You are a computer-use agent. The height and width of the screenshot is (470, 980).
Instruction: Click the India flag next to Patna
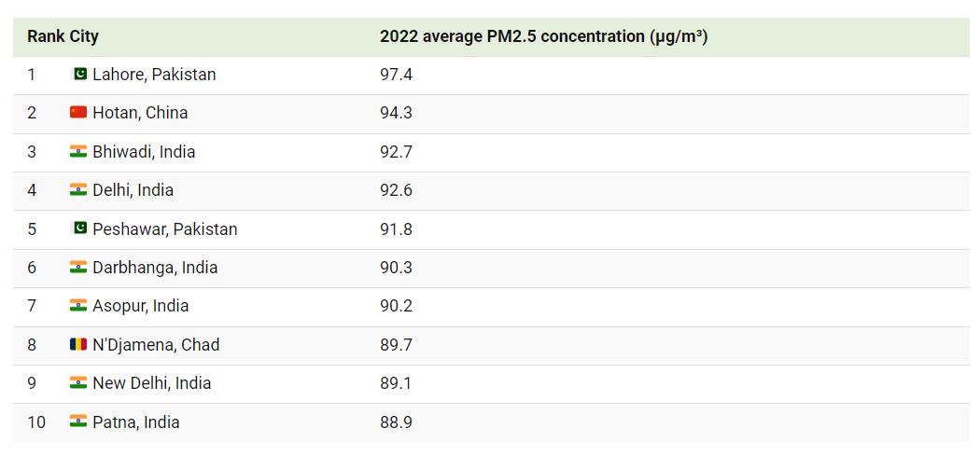click(78, 422)
